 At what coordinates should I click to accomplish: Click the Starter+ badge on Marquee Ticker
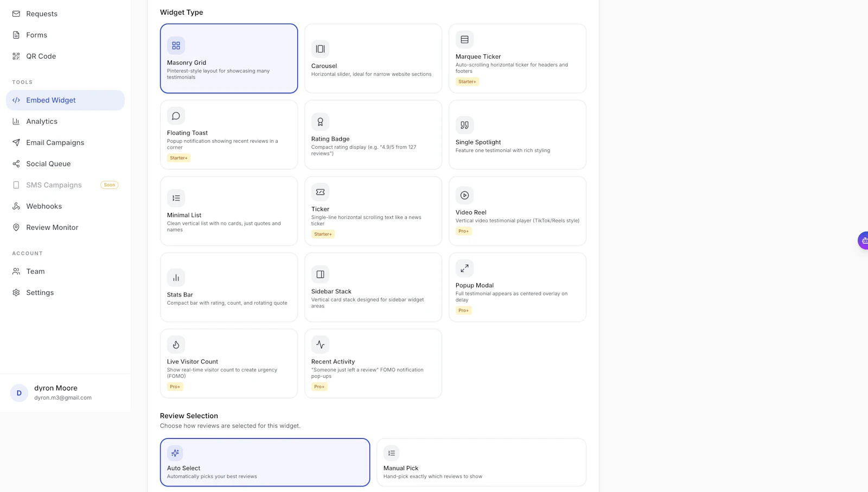click(467, 81)
